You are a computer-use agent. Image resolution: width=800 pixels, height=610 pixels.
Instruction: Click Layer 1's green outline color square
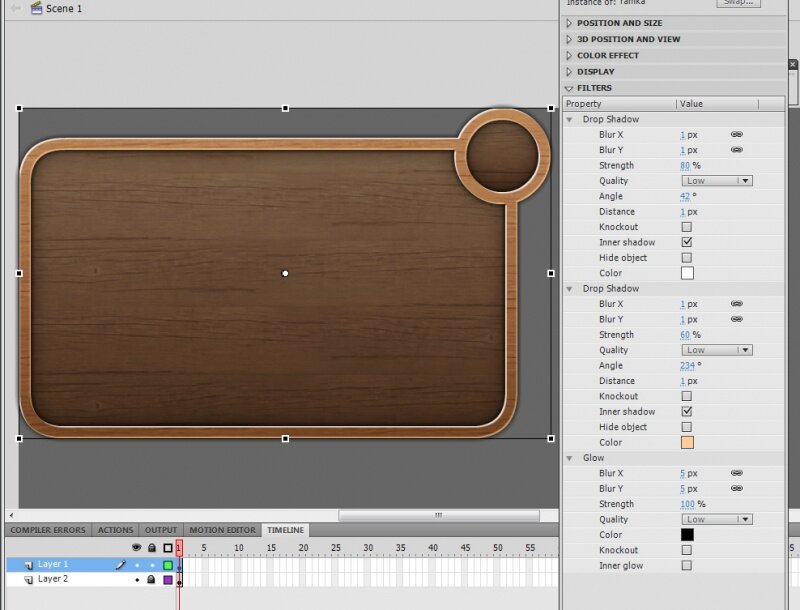point(168,565)
